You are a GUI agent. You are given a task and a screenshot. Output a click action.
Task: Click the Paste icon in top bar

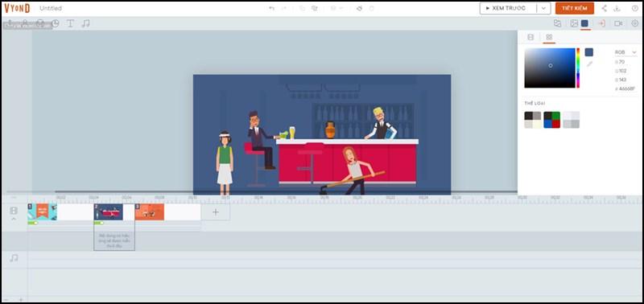[315, 8]
